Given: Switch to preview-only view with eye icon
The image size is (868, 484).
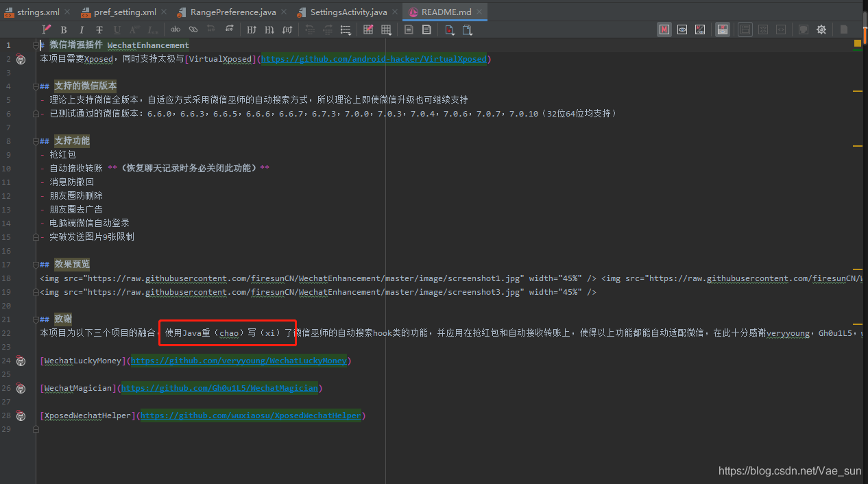Looking at the screenshot, I should 682,29.
